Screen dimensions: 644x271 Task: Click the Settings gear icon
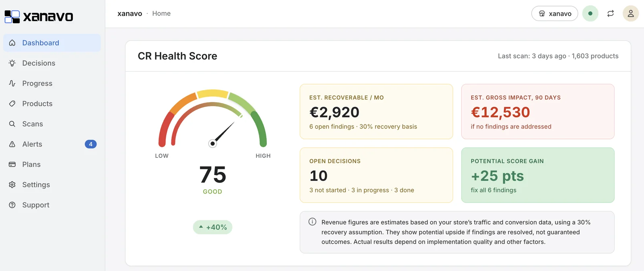12,185
